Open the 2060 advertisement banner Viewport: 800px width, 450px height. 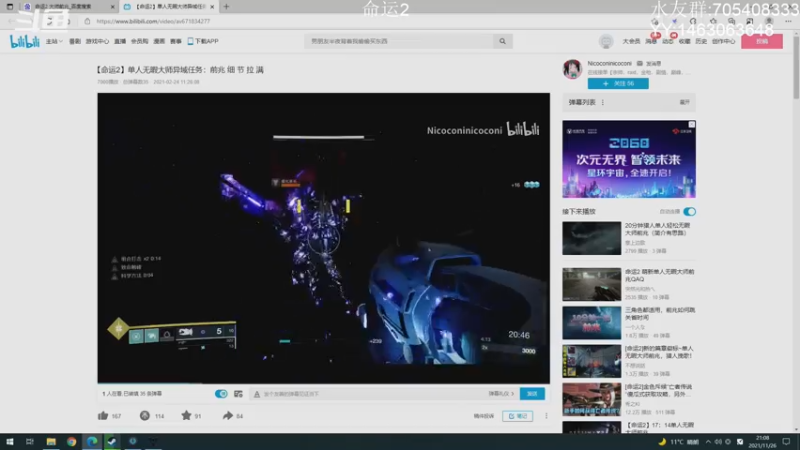tap(629, 159)
